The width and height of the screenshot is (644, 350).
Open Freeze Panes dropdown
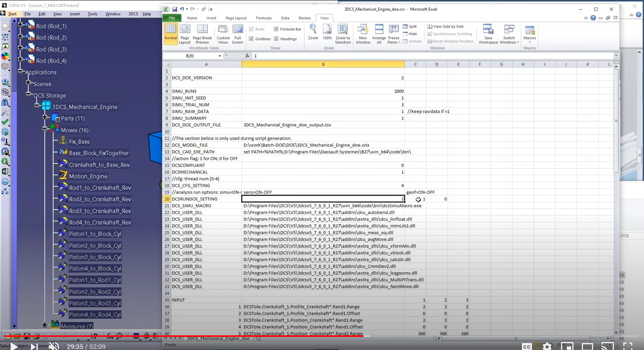[x=394, y=33]
